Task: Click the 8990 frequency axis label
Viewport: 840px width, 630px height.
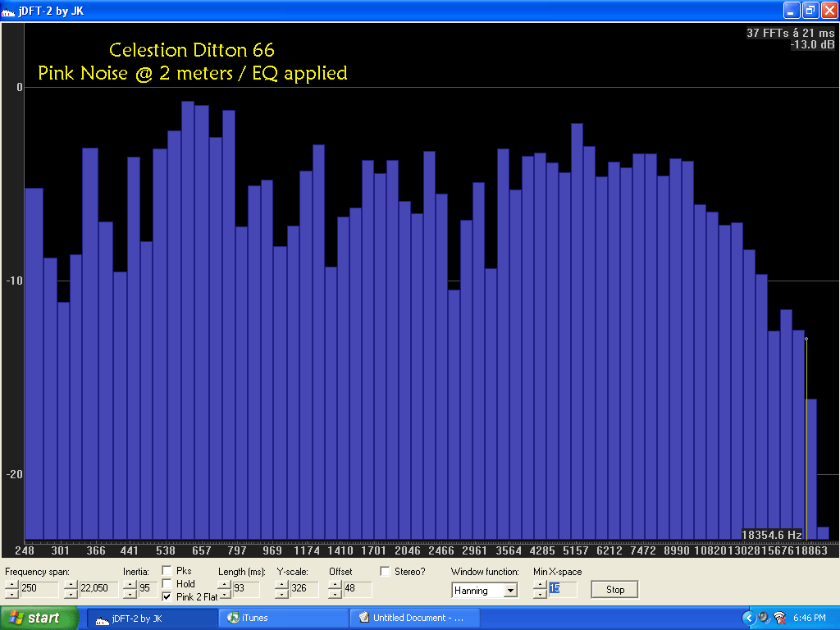Action: [677, 550]
